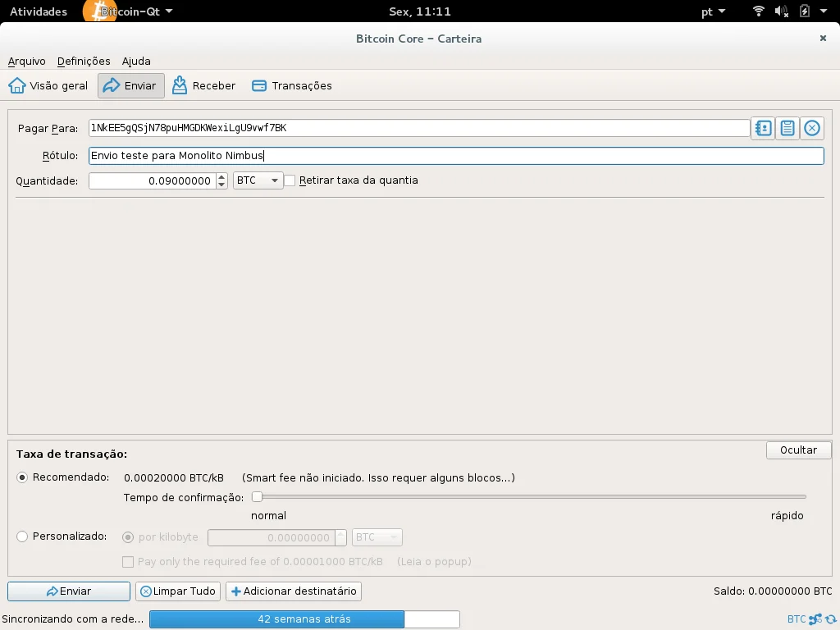Remove this recipient entry icon
The width and height of the screenshot is (840, 630).
coord(812,128)
